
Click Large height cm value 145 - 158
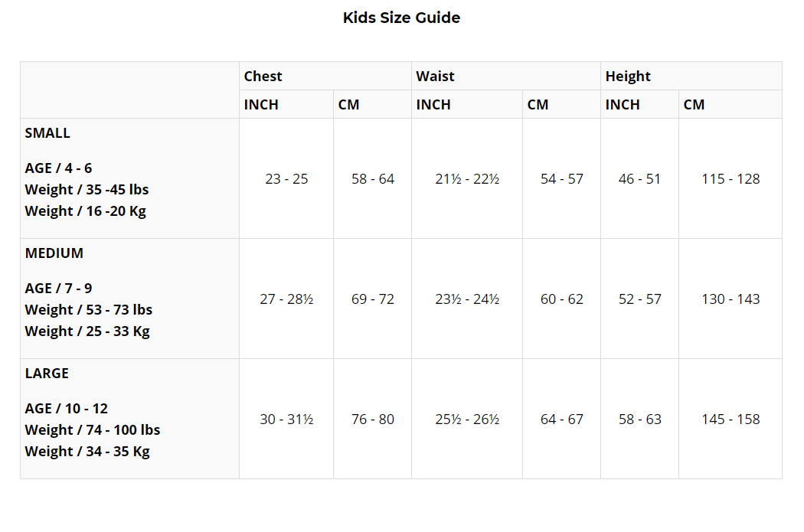(x=730, y=419)
